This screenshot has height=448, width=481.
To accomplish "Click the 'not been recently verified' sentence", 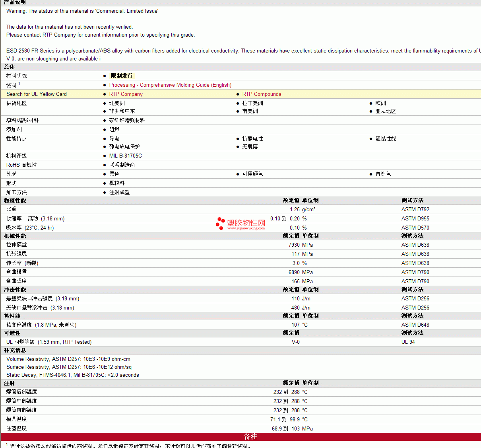I will (70, 27).
